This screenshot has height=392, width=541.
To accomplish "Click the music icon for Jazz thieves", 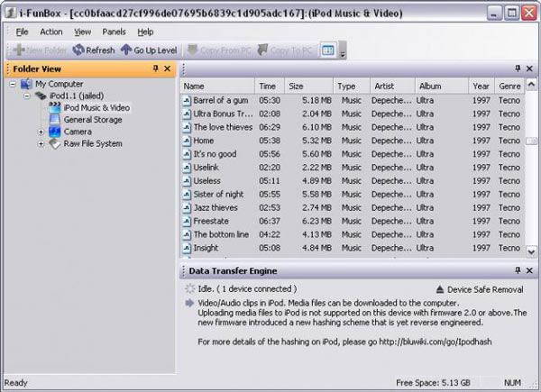I will click(187, 208).
